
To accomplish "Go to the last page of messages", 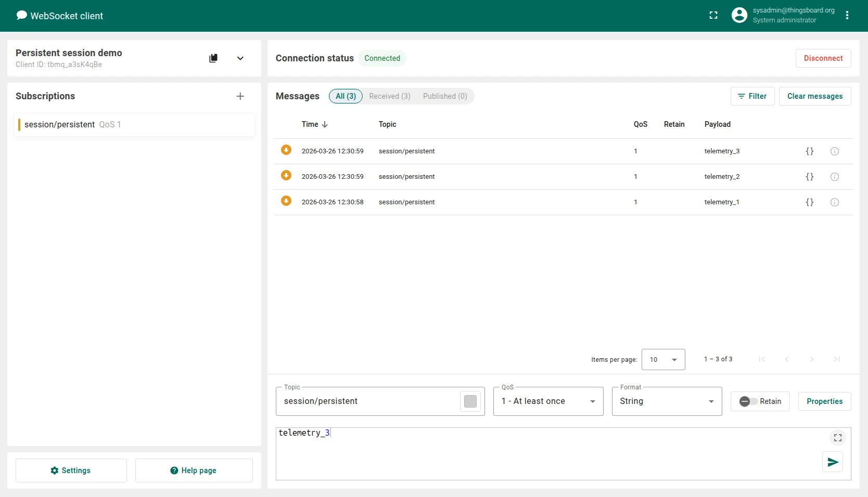I will click(837, 359).
